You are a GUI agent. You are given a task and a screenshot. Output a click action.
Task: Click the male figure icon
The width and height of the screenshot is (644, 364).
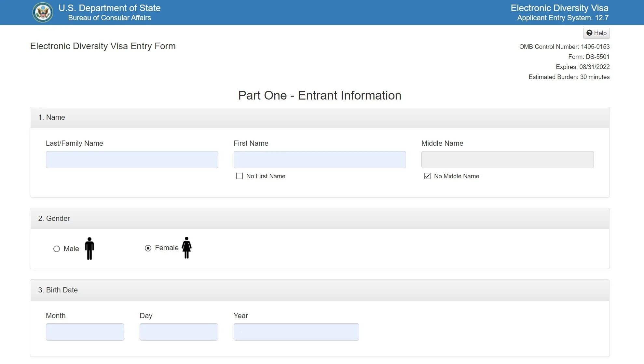89,249
